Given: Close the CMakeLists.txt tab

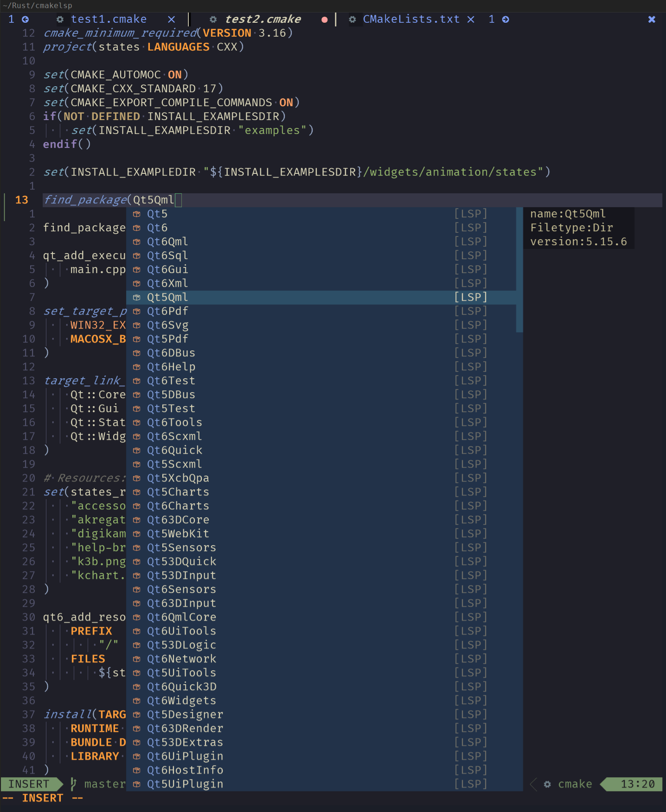Looking at the screenshot, I should point(471,19).
